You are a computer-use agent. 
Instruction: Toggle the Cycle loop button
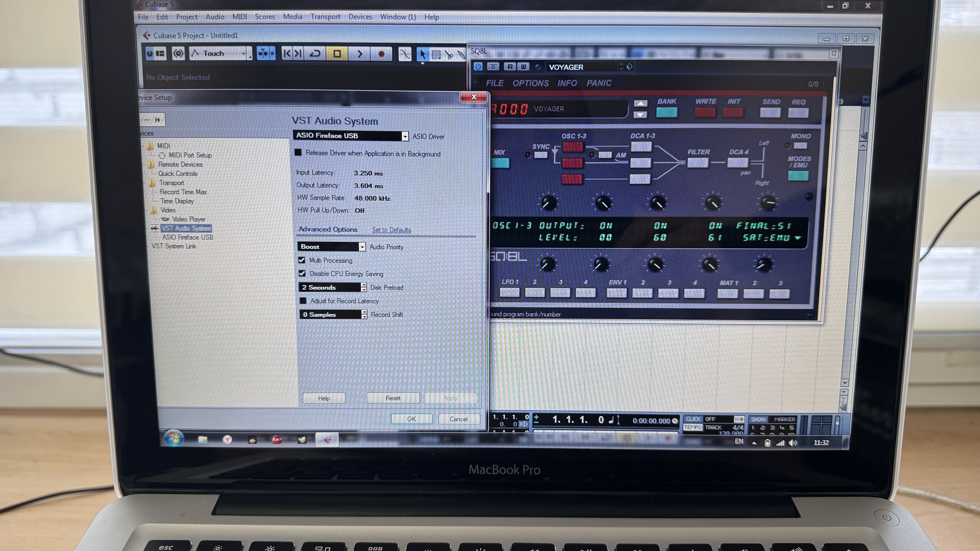point(315,54)
